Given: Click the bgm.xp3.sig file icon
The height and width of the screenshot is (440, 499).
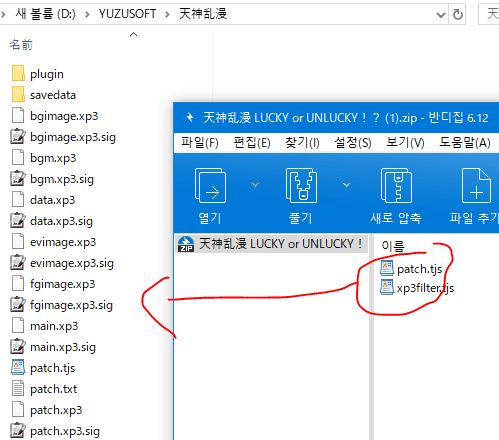Looking at the screenshot, I should point(18,178).
